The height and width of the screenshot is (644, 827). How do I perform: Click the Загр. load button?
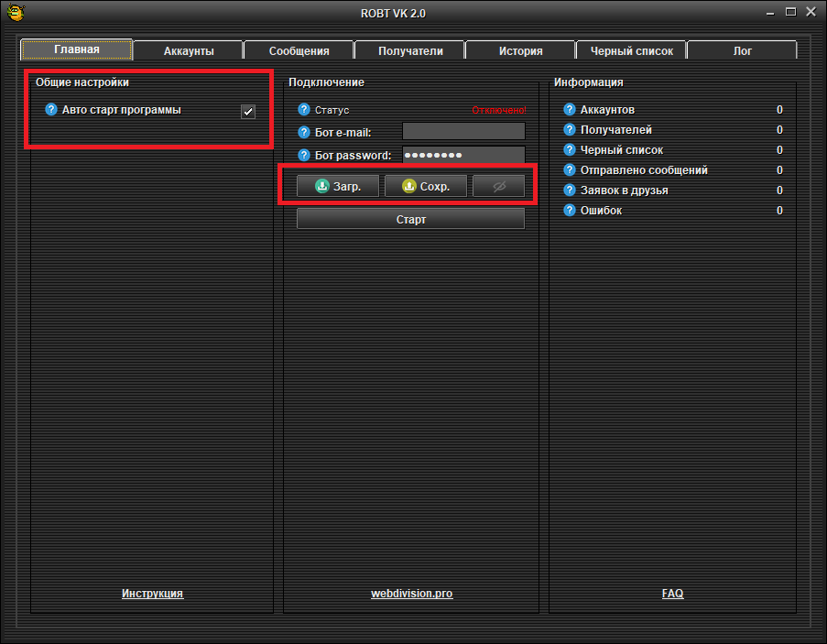(338, 186)
